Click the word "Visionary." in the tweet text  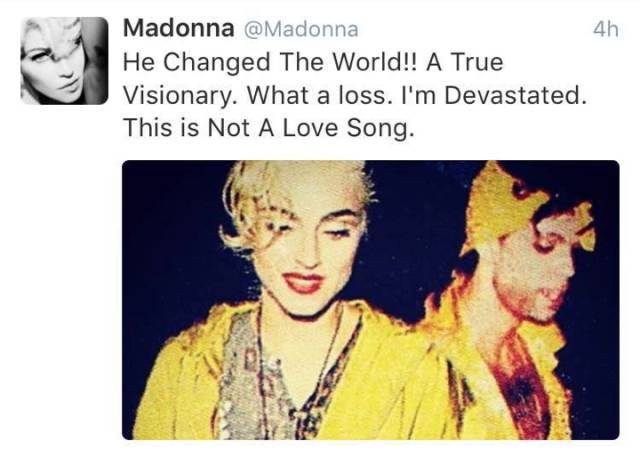181,96
